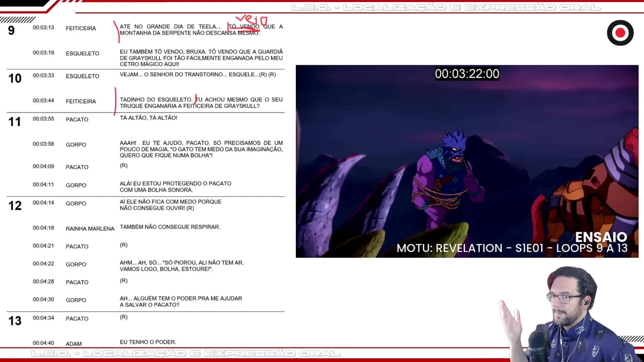The height and width of the screenshot is (362, 644).
Task: Click the line 'AÍ ELE NÃO FICA COM MEDO'
Action: pos(171,205)
